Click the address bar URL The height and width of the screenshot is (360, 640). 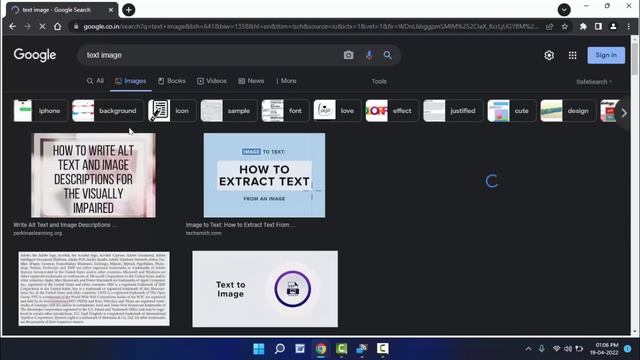click(x=310, y=27)
